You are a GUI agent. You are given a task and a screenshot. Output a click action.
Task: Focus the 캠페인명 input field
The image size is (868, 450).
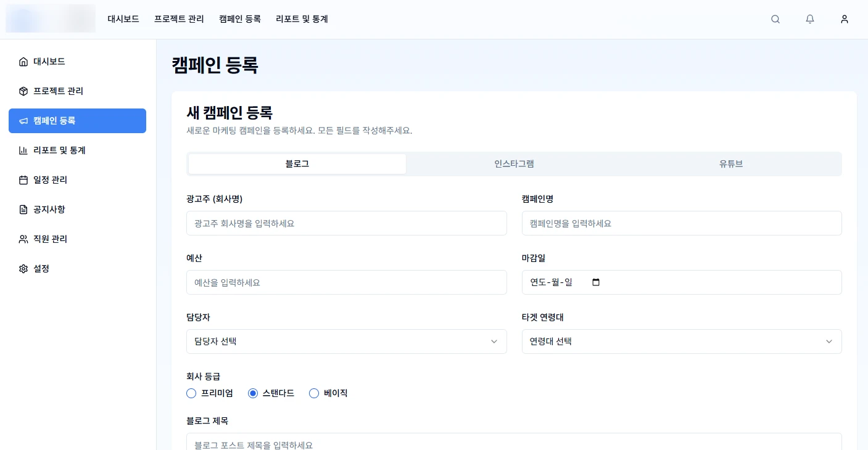pos(682,223)
